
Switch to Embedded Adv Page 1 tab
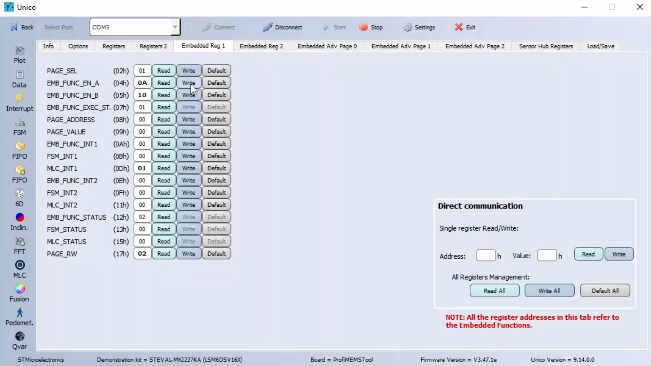(401, 46)
